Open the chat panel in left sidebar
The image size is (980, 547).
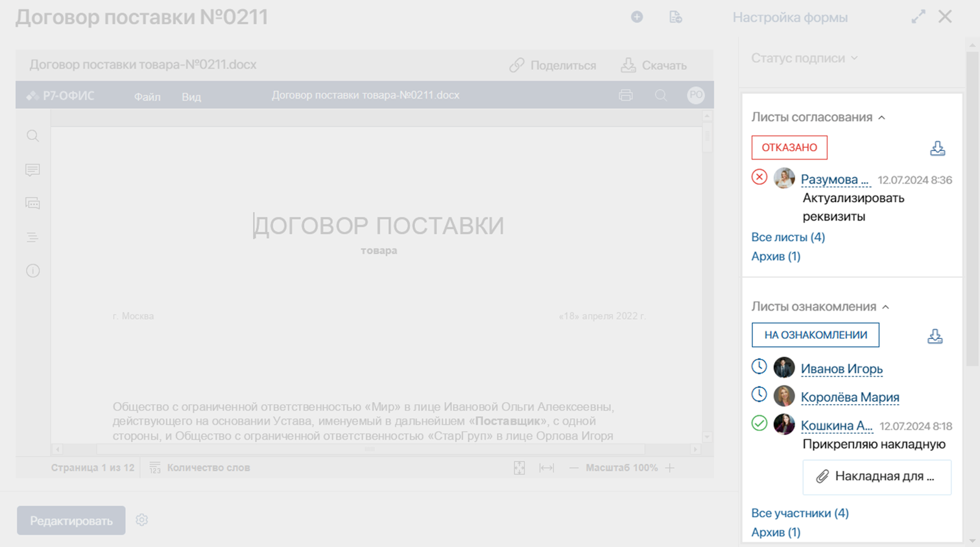click(32, 204)
